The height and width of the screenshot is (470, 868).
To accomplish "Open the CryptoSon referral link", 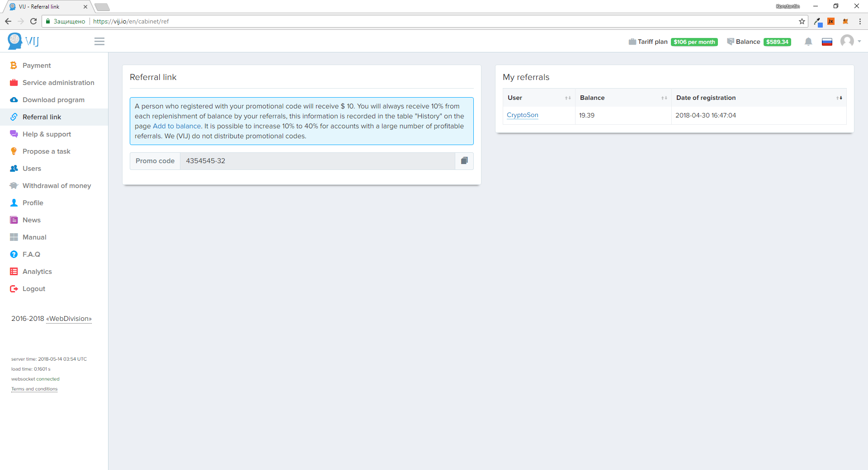I will [522, 115].
